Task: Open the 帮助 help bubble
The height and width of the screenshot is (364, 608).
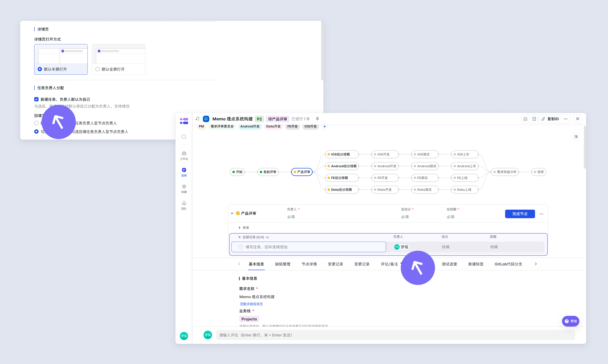Action: pyautogui.click(x=570, y=321)
